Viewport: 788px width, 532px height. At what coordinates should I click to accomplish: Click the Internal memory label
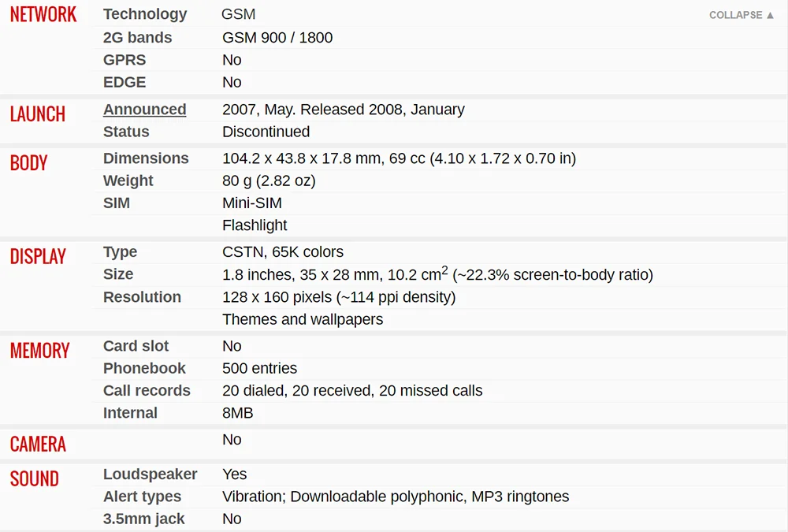(130, 412)
